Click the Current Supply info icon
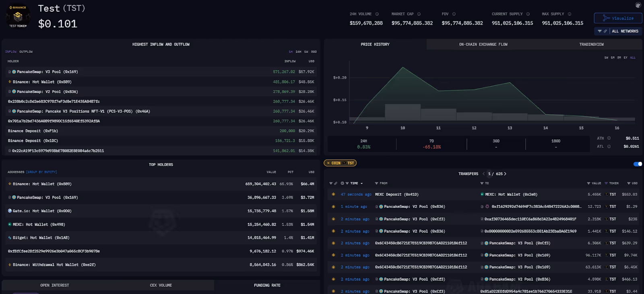Image resolution: width=644 pixels, height=294 pixels. [x=528, y=14]
